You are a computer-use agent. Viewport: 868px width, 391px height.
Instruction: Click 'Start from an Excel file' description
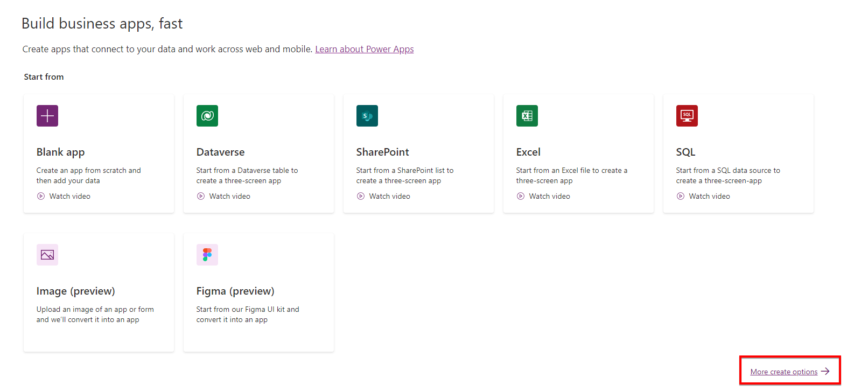[572, 176]
